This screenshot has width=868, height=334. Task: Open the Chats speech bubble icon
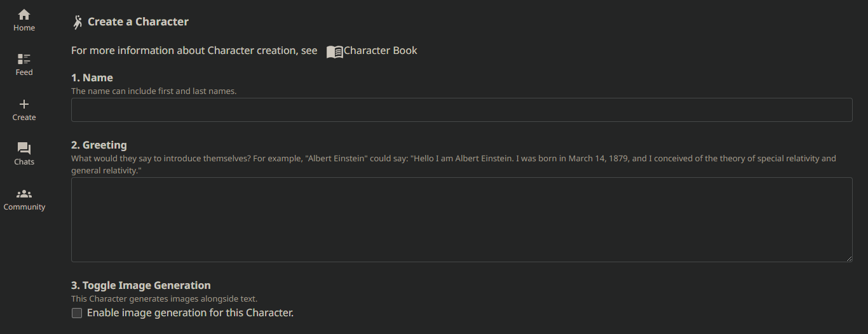pyautogui.click(x=24, y=149)
